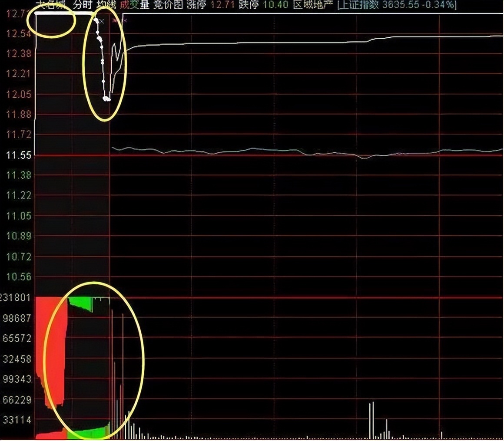Click the 12.38 price axis label
Screen dimensions: 504x441
tap(19, 54)
